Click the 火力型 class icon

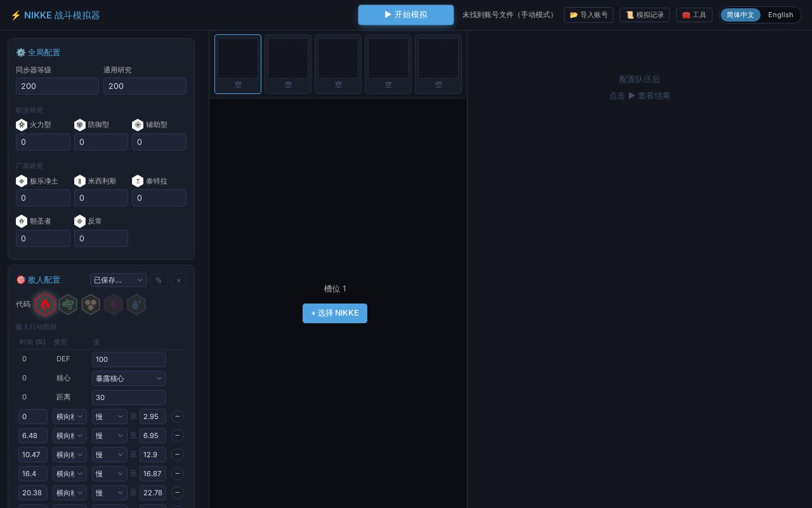(x=22, y=125)
